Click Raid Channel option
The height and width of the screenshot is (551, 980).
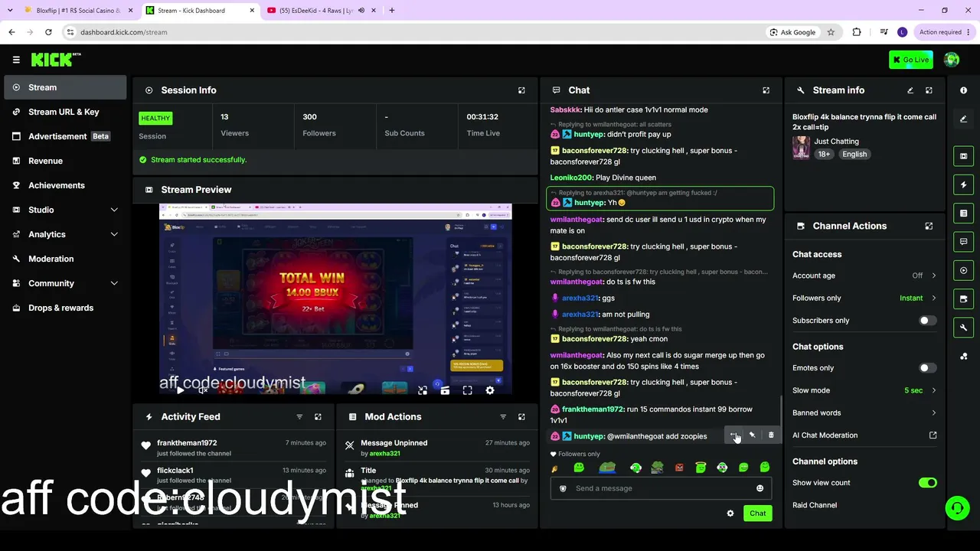click(815, 505)
